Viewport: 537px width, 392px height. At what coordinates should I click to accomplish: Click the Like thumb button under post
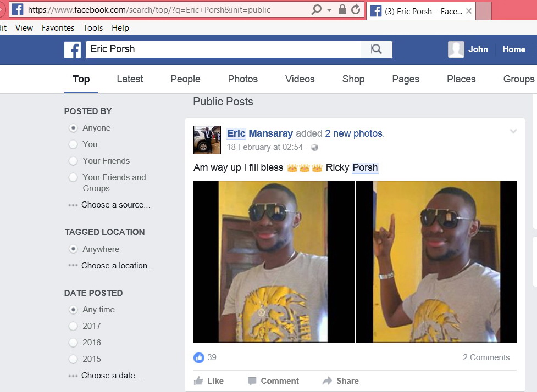point(208,380)
